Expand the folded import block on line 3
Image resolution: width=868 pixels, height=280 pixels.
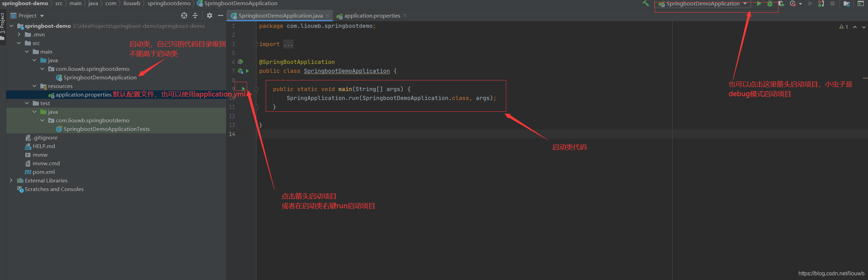256,44
